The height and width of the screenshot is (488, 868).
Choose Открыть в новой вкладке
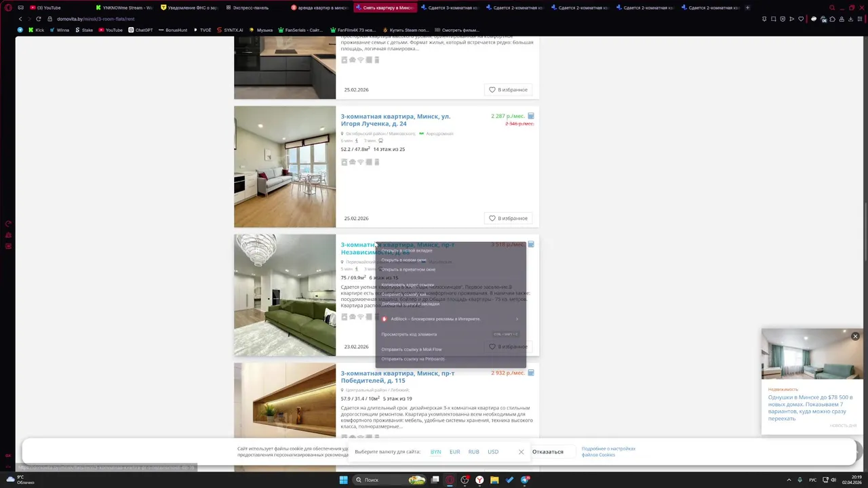451,250
